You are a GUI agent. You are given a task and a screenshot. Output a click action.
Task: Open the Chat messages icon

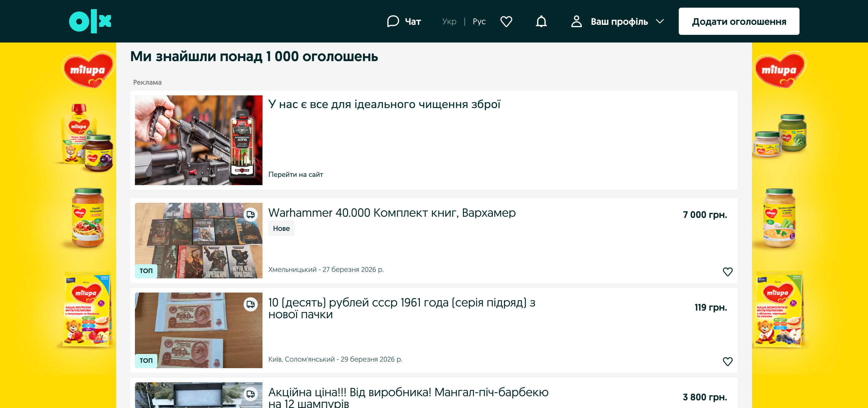(x=393, y=21)
